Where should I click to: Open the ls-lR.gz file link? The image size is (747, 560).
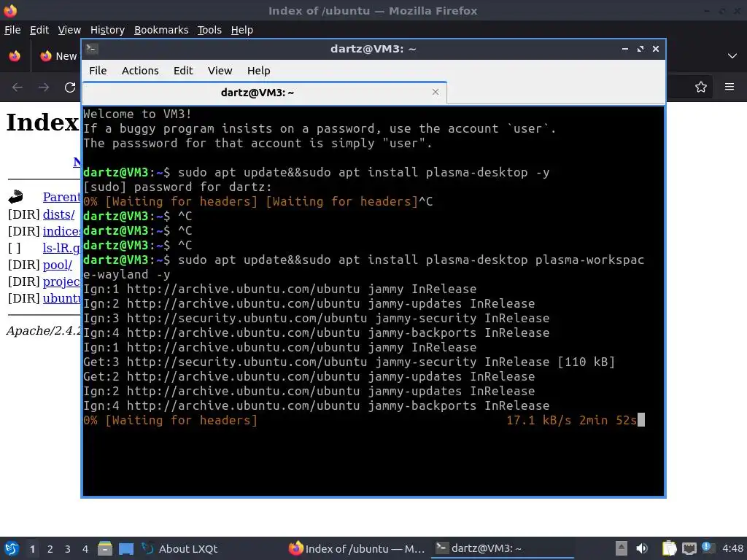tap(61, 248)
